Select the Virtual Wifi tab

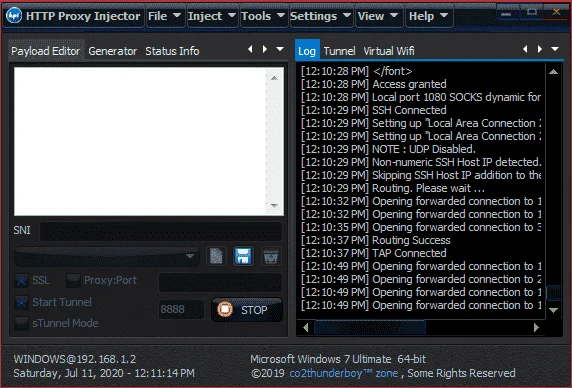click(x=389, y=51)
